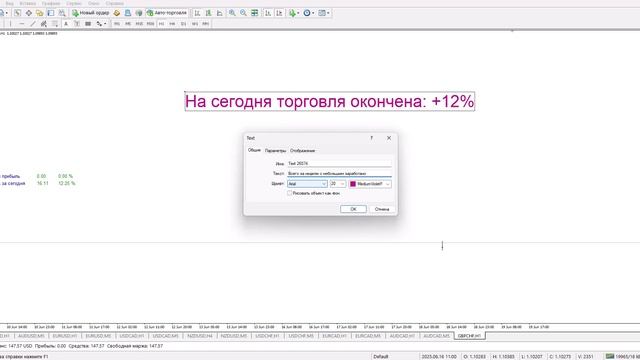The height and width of the screenshot is (360, 640).
Task: Click Отмена to cancel the dialog
Action: [382, 209]
